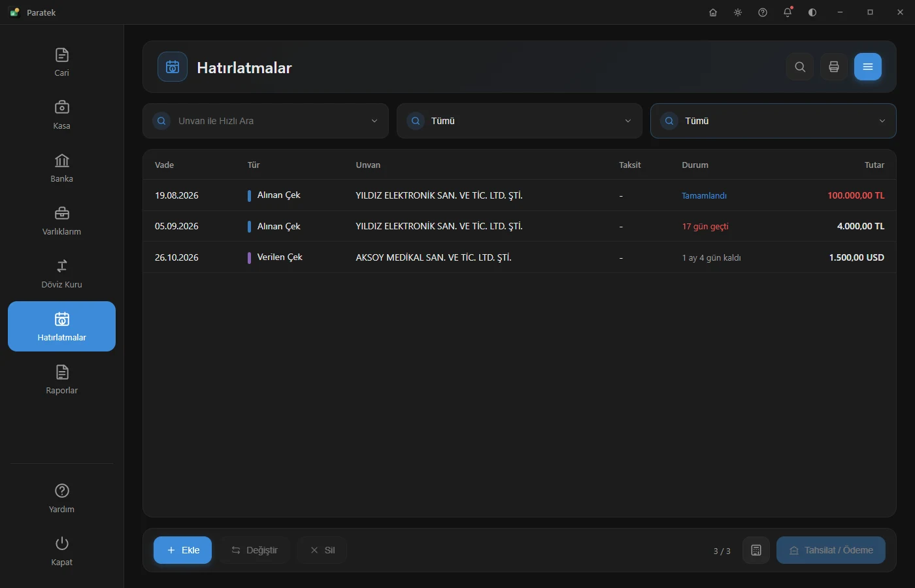The image size is (915, 588).
Task: Click the Sil button
Action: point(322,550)
